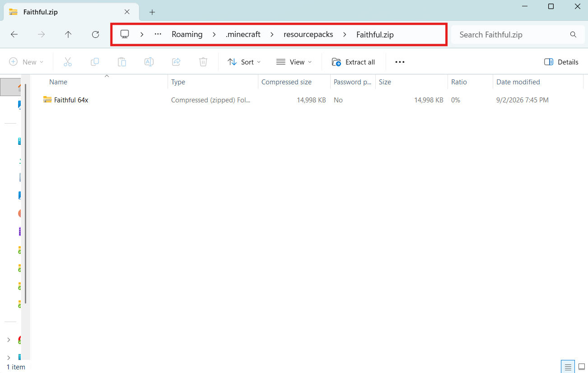Click the Share icon in toolbar
This screenshot has height=373, width=588.
[176, 62]
